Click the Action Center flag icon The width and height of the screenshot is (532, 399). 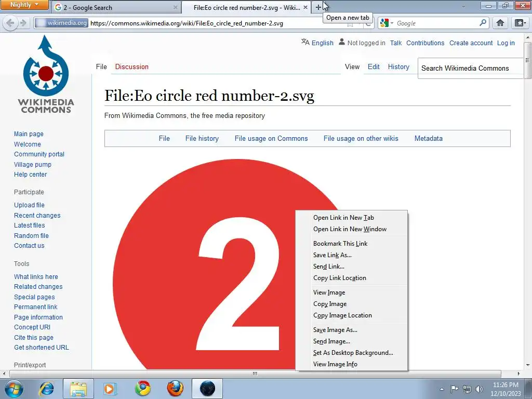click(454, 389)
